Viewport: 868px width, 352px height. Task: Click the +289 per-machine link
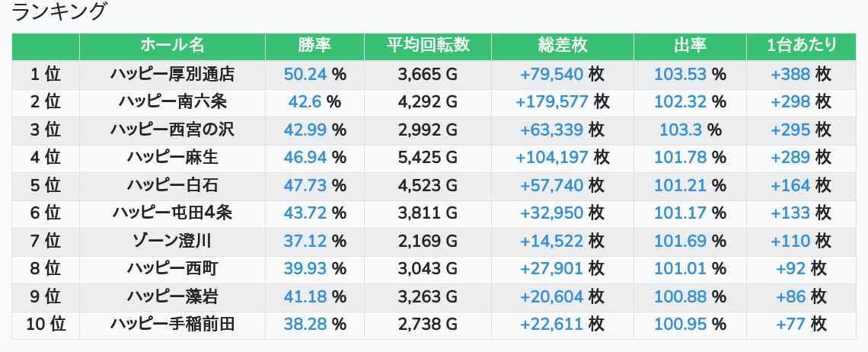pos(790,158)
